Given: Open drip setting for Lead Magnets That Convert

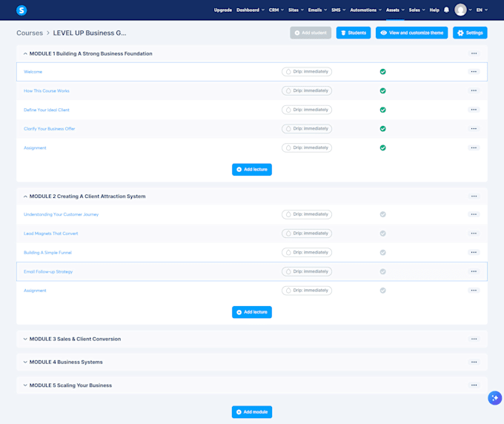Looking at the screenshot, I should click(307, 233).
